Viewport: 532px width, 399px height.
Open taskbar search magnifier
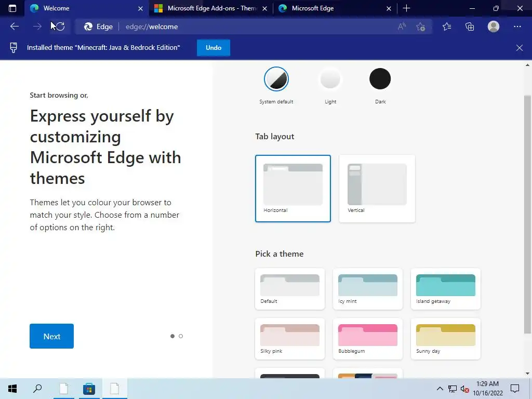37,389
